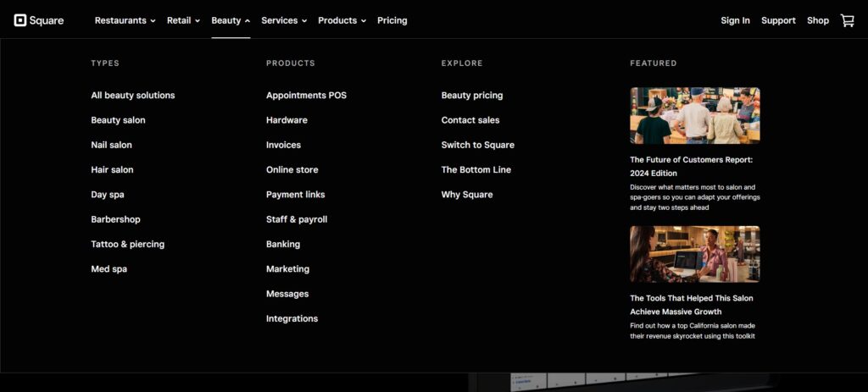Visit The Bottom Line link
Viewport: 868px width, 392px height.
tap(476, 169)
